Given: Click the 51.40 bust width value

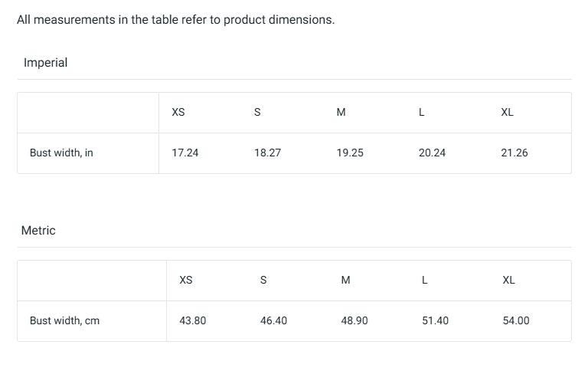Looking at the screenshot, I should (x=435, y=321).
